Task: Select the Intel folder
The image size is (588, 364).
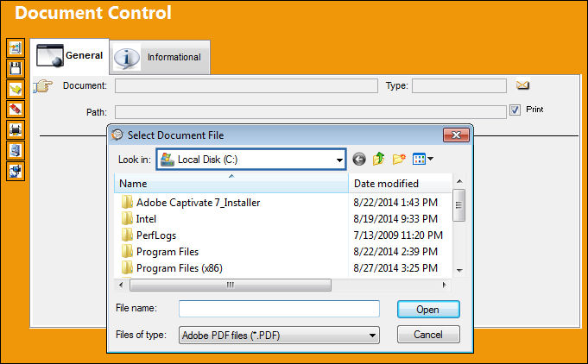Action: (x=139, y=219)
